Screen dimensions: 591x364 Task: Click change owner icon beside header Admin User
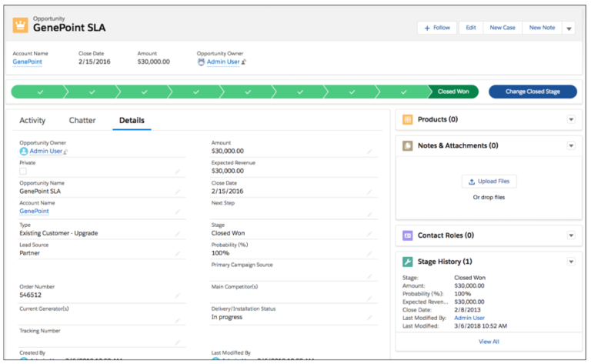[x=244, y=62]
